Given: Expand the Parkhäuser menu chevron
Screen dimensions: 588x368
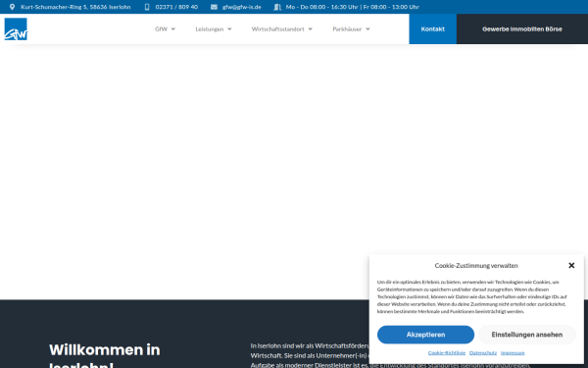Looking at the screenshot, I should pyautogui.click(x=367, y=28).
